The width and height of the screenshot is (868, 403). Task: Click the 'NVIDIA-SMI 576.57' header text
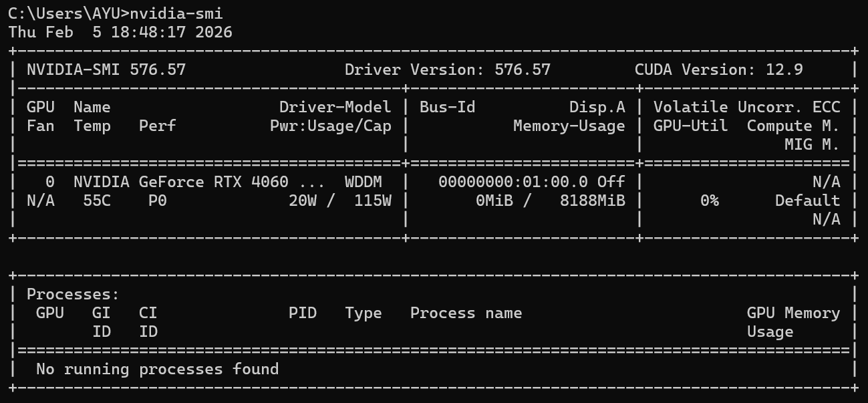point(106,70)
